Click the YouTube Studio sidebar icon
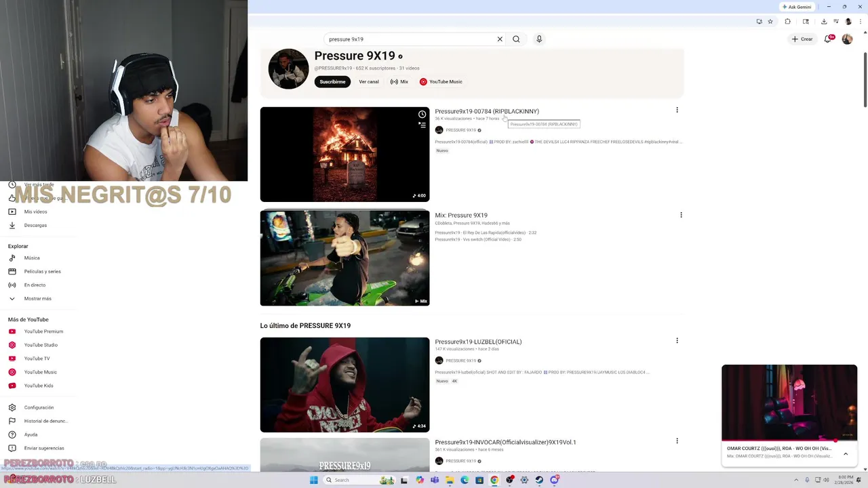The height and width of the screenshot is (488, 868). point(12,345)
